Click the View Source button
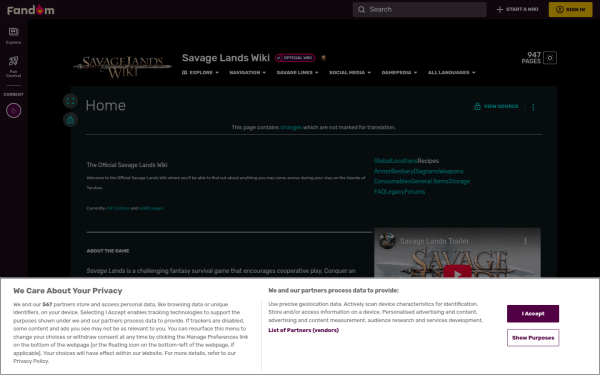The height and width of the screenshot is (375, 600). point(496,106)
